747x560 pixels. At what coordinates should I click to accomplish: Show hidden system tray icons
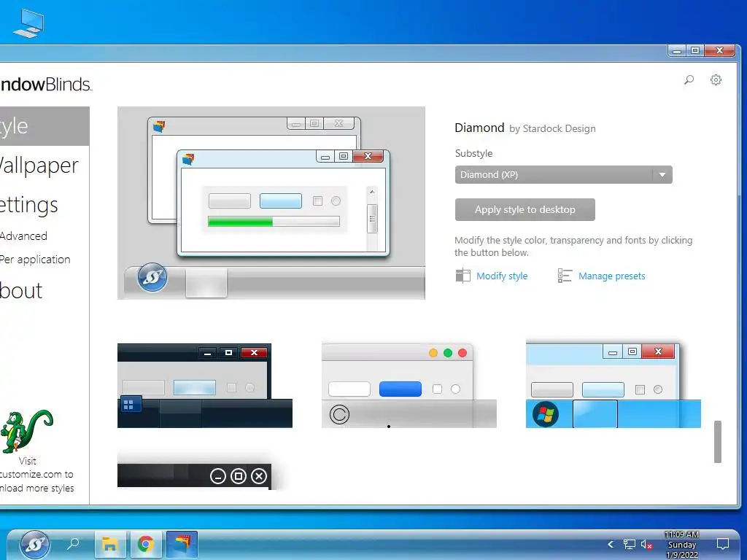[x=611, y=544]
